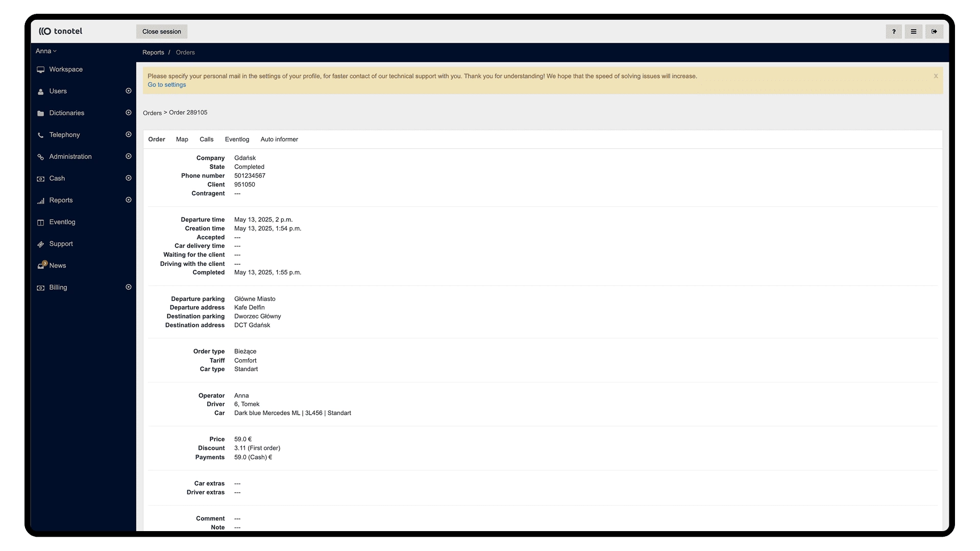Click the Eventlog sidebar icon
980x551 pixels.
click(x=41, y=222)
